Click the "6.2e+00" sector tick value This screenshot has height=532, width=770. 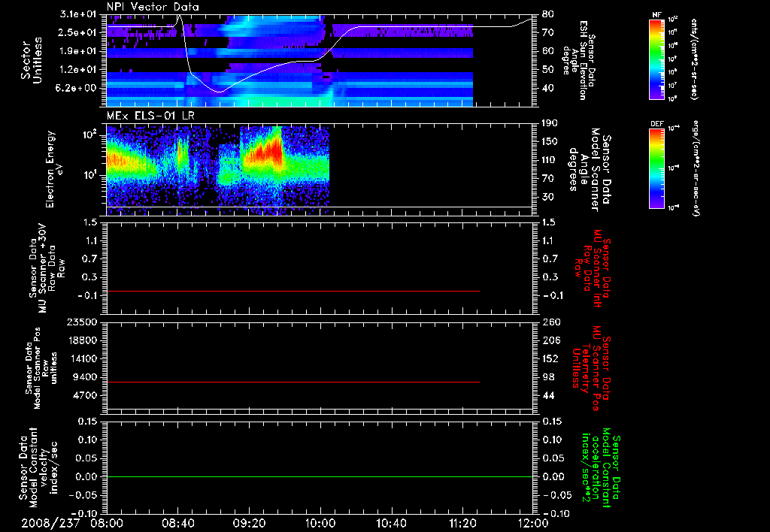77,88
